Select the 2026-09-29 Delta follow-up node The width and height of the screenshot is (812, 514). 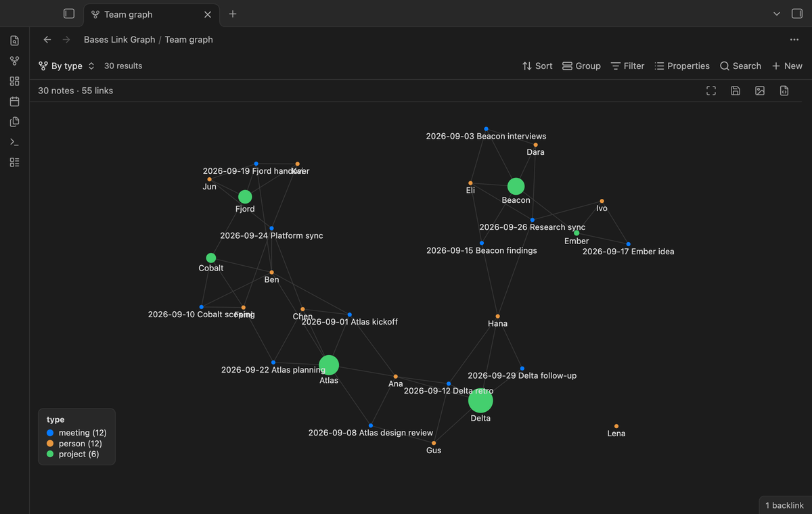(522, 369)
